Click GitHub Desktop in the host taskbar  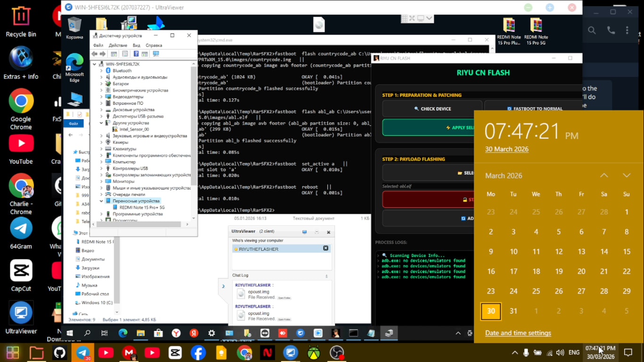[60, 353]
